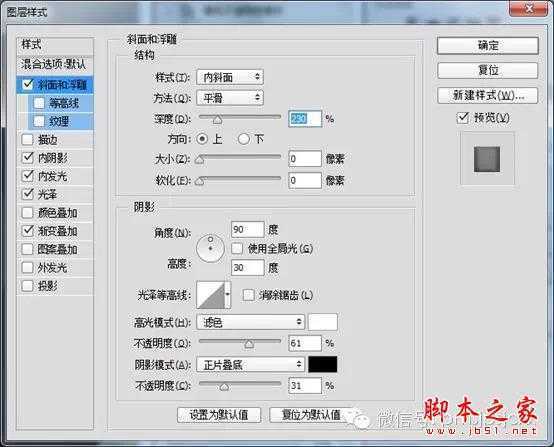Enable 使用全局光 checkbox
This screenshot has height=447, width=554.
point(237,248)
